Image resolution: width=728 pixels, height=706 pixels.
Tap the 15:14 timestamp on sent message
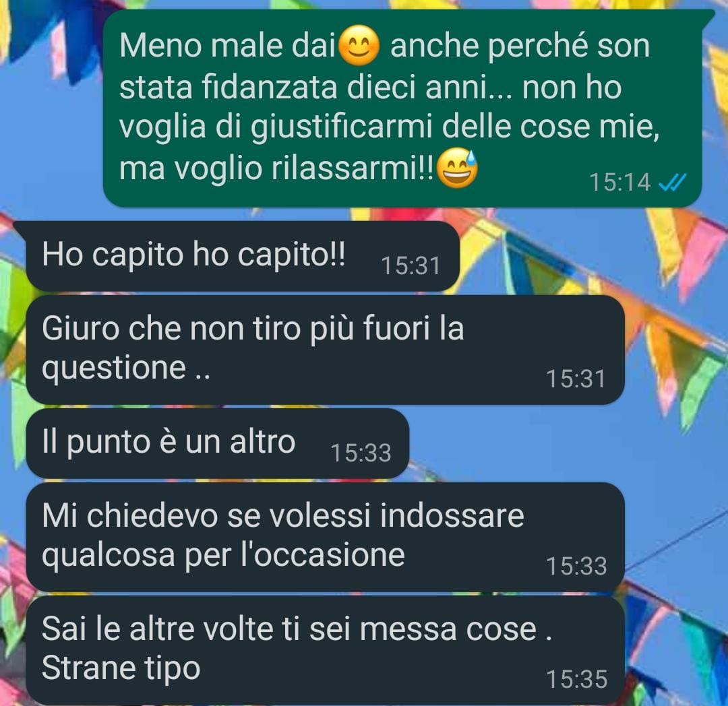coord(620,183)
